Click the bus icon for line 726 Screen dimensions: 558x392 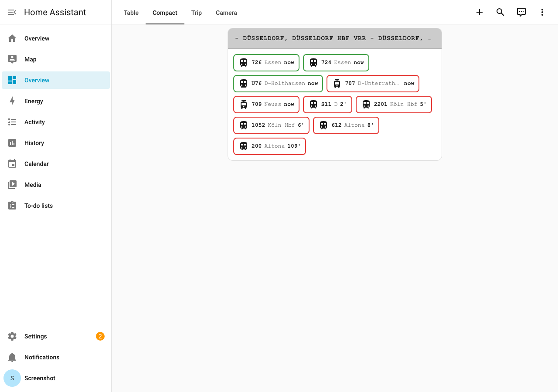click(244, 62)
